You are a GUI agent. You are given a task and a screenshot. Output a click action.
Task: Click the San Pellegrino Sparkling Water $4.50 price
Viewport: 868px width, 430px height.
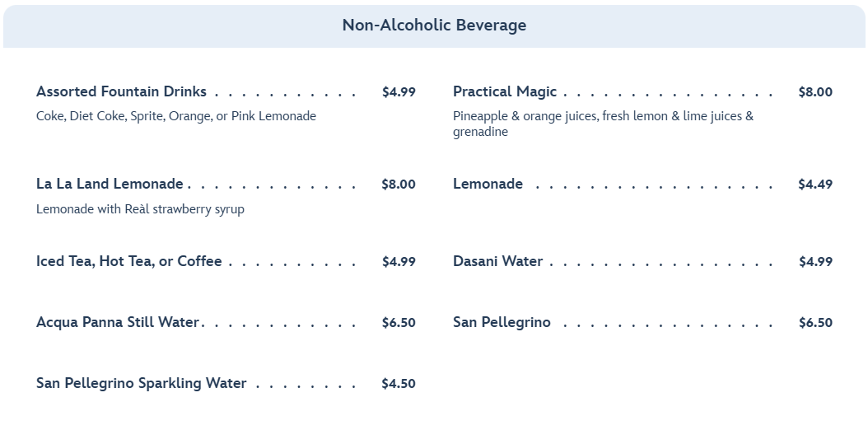click(399, 384)
